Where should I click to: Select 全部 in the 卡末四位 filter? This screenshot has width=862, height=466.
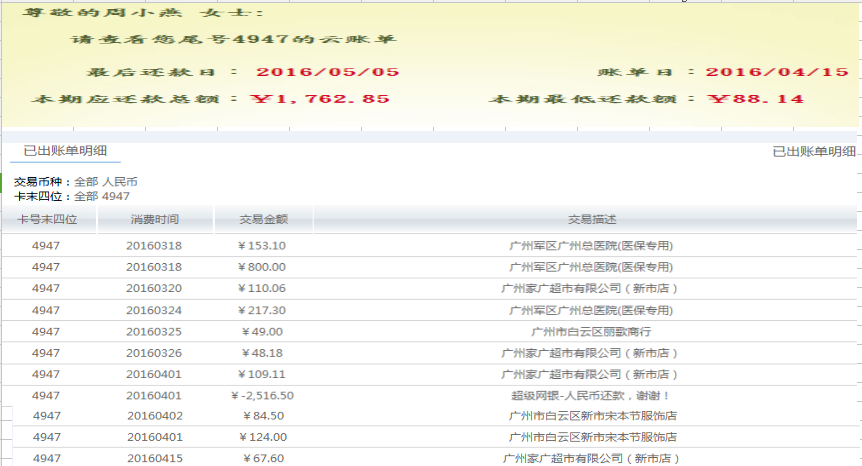(x=86, y=197)
